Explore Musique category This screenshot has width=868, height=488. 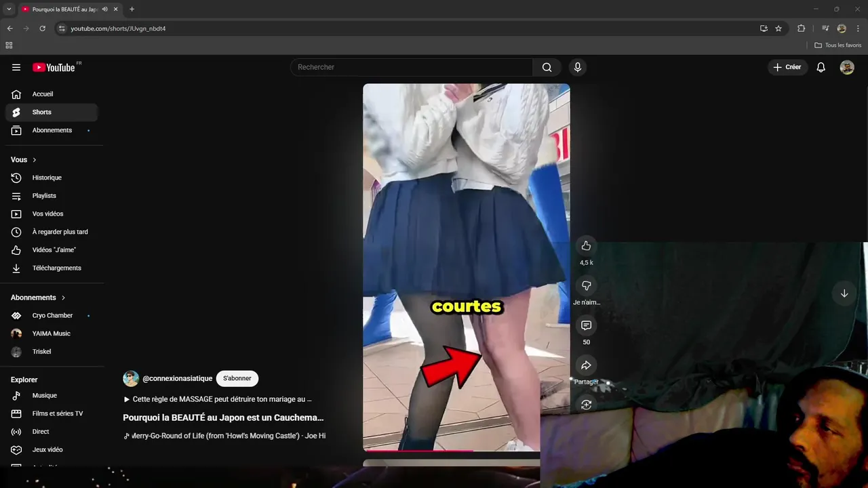tap(52, 395)
